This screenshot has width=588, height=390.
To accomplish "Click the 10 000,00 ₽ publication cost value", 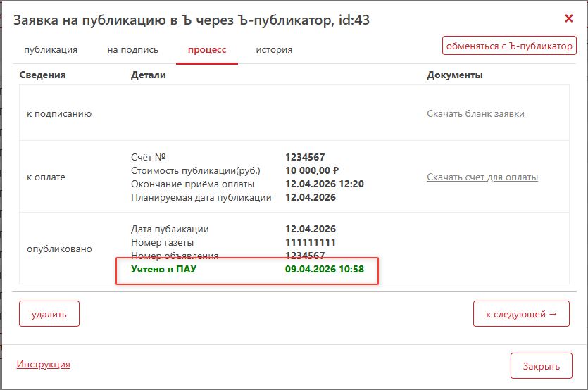I will pos(312,170).
